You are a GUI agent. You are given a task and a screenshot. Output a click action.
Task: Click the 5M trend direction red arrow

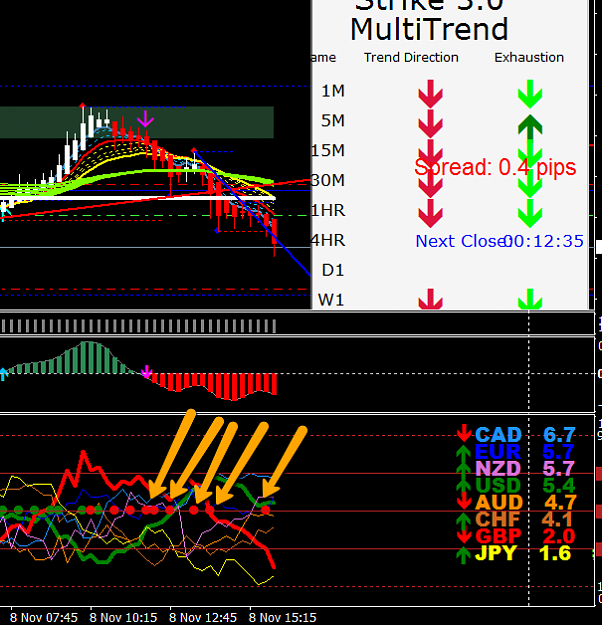pyautogui.click(x=431, y=124)
